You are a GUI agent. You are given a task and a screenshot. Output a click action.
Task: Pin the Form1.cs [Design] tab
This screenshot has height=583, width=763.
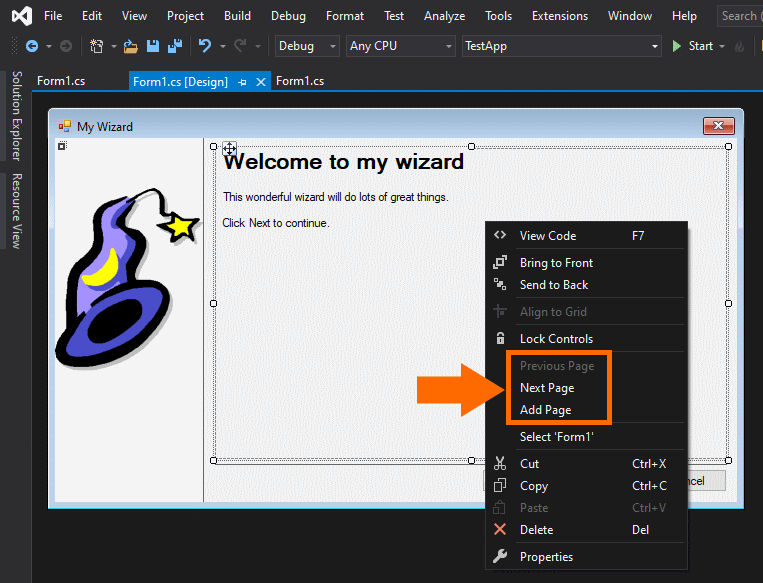click(243, 82)
